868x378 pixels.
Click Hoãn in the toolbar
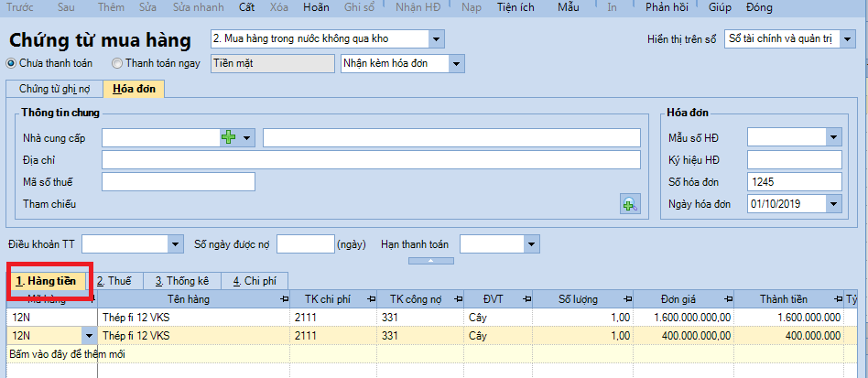coord(316,7)
